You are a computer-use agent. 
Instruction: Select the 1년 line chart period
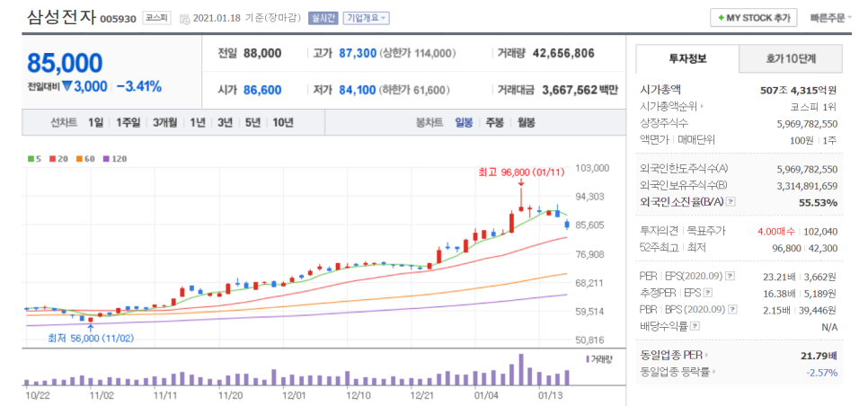(197, 123)
